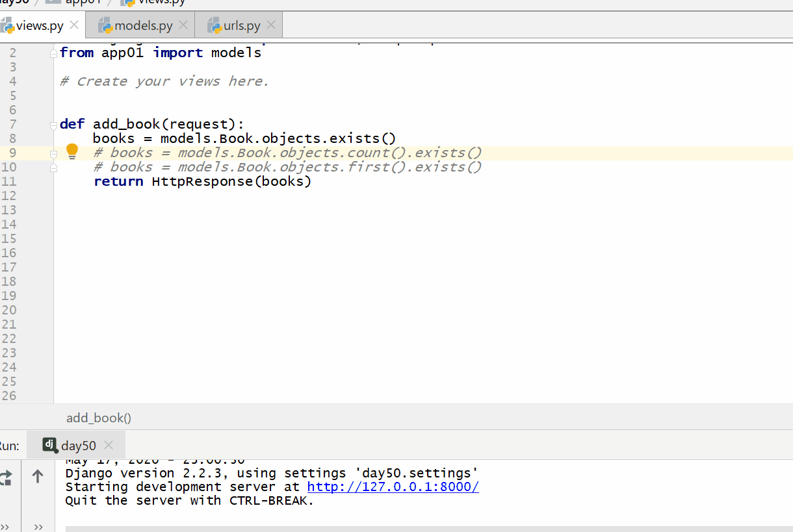This screenshot has height=532, width=793.
Task: Click the Python file icon on models.py tab
Action: pyautogui.click(x=105, y=26)
